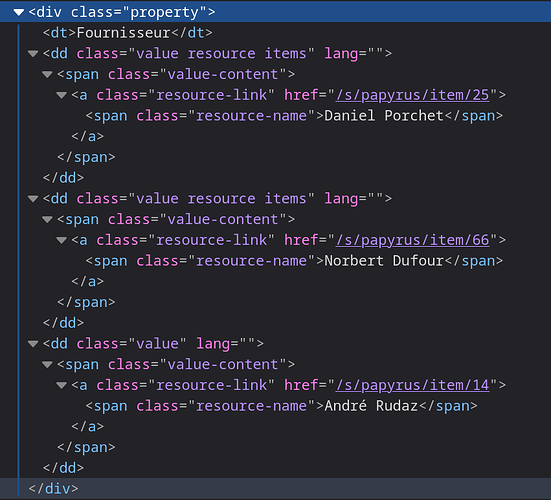Collapse span value-content above Daniel Porchet

[x=47, y=74]
